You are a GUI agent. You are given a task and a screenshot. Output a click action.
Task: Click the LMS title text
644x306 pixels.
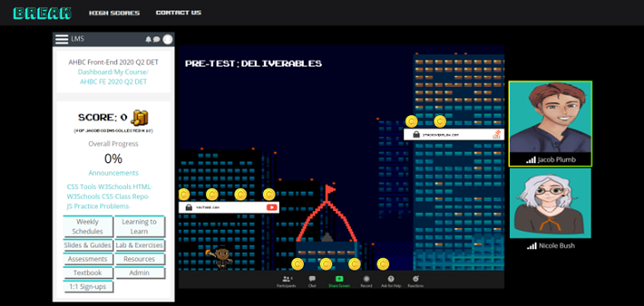[x=78, y=39]
